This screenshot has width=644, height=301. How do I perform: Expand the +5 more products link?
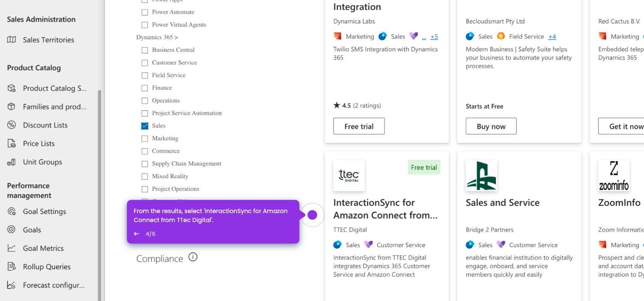[x=434, y=37]
